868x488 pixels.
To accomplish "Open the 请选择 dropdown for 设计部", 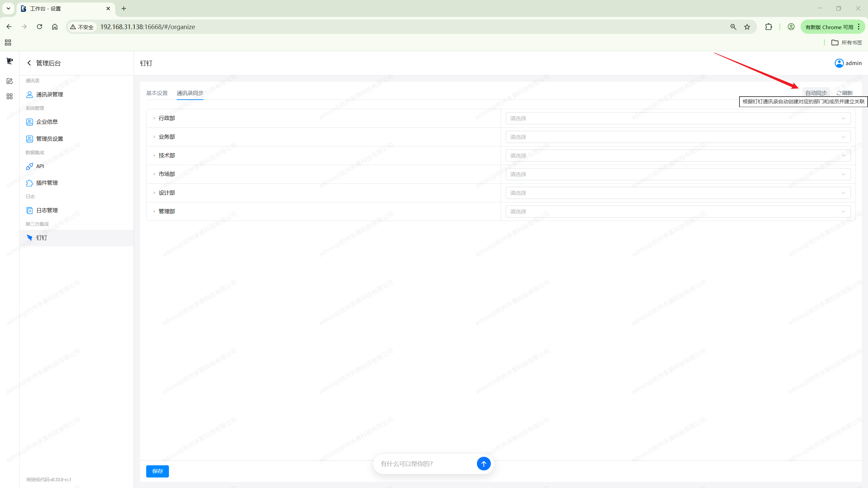I will [x=678, y=193].
